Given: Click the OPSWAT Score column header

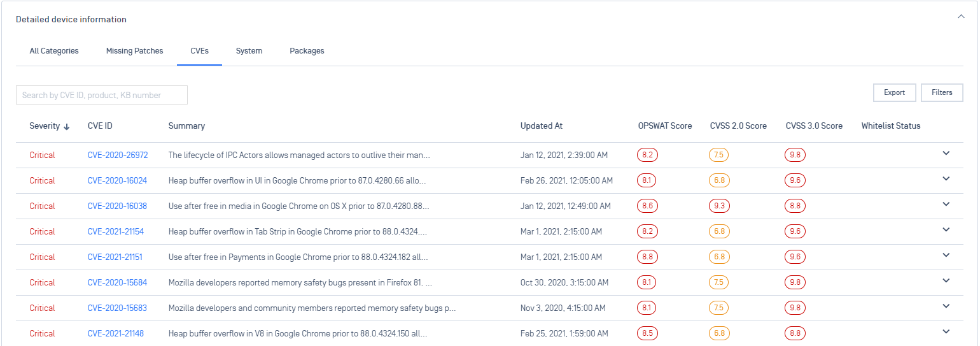Looking at the screenshot, I should [x=665, y=126].
